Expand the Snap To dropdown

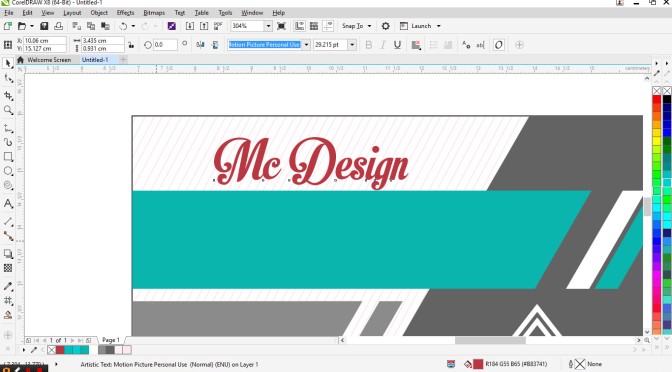pyautogui.click(x=369, y=26)
